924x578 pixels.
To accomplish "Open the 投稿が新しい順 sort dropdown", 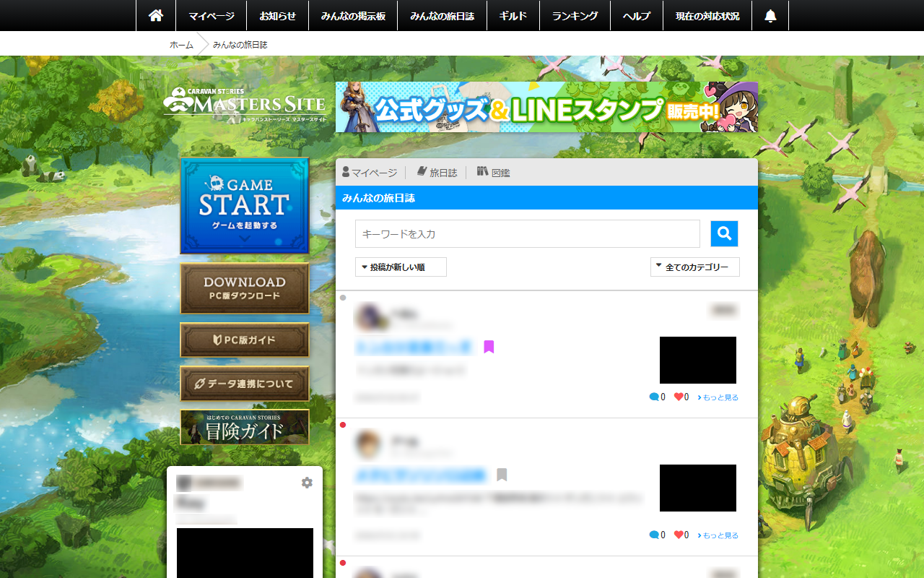I will (401, 267).
